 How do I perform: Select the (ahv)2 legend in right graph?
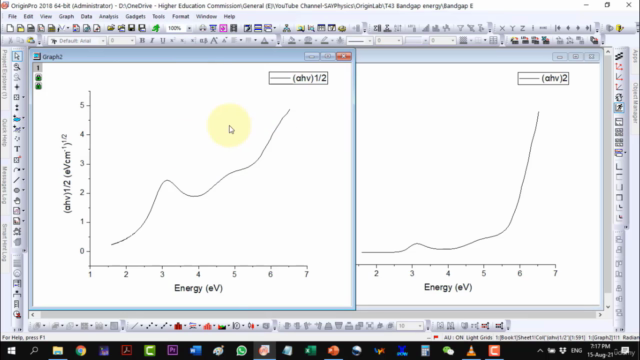[543, 78]
